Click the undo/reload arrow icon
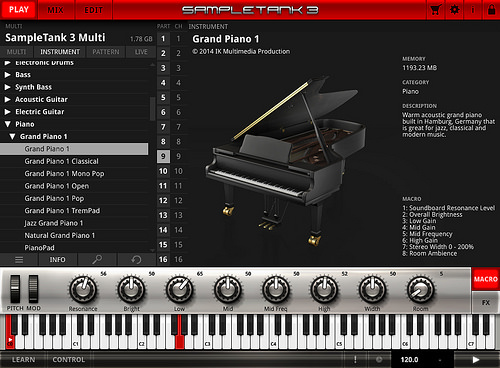Image resolution: width=500 pixels, height=368 pixels. tap(136, 259)
